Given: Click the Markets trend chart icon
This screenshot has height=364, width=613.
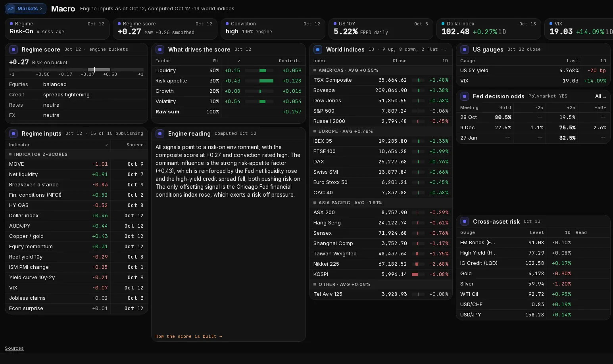Looking at the screenshot, I should (x=11, y=9).
